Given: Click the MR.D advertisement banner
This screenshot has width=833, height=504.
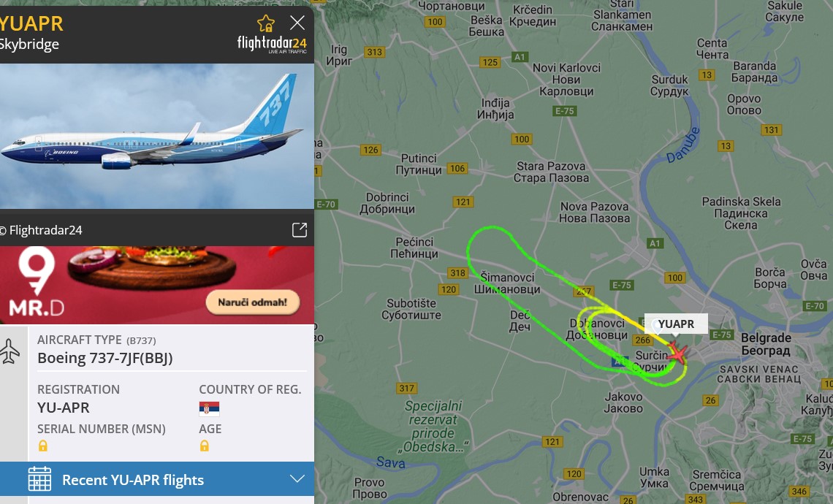Looking at the screenshot, I should click(x=157, y=285).
